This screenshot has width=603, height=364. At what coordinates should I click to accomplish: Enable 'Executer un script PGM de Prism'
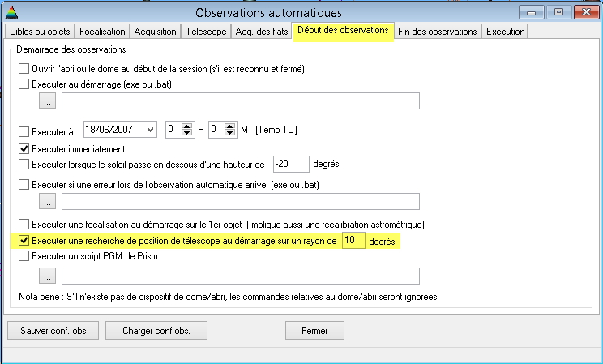point(24,256)
